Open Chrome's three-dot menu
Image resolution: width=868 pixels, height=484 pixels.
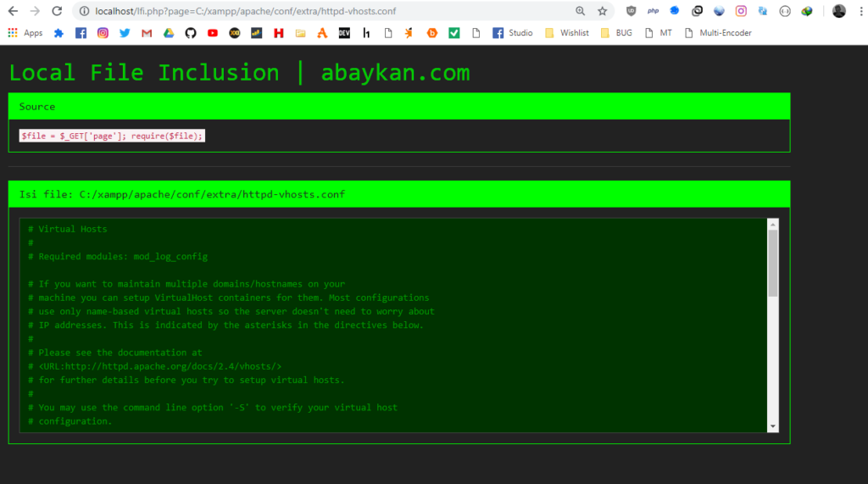tap(861, 11)
